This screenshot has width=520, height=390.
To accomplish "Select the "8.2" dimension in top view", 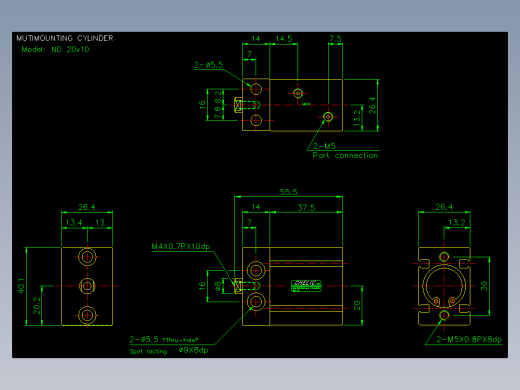I will pos(218,97).
